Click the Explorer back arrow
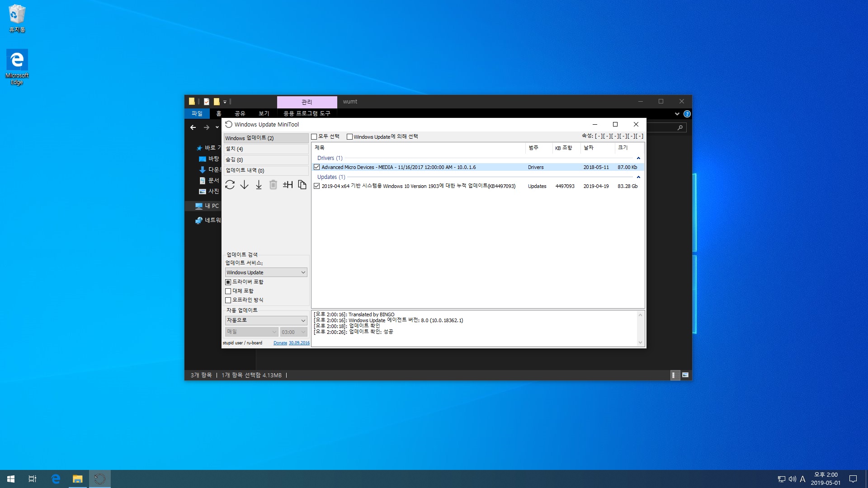 193,127
